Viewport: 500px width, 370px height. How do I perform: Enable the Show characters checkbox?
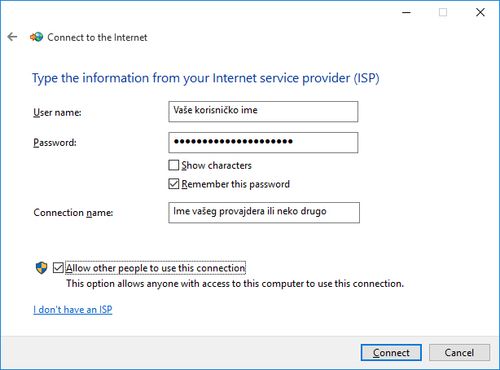coord(174,165)
